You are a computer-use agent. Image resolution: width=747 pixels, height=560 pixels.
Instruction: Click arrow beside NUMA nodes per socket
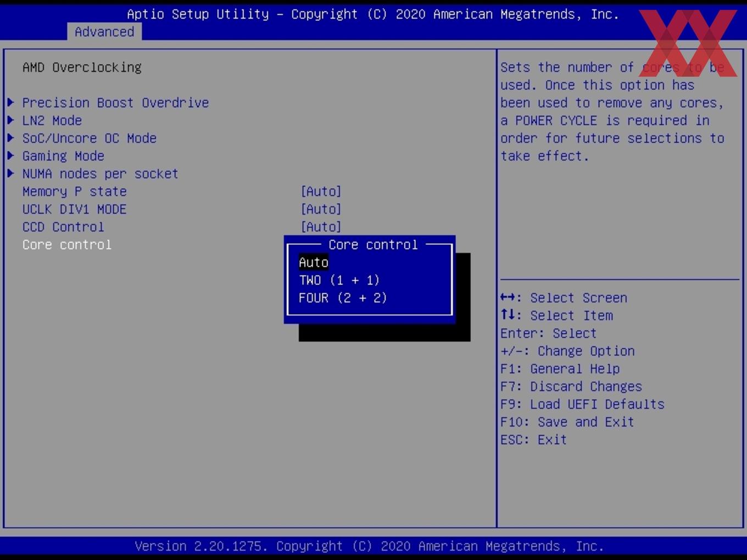[x=11, y=173]
